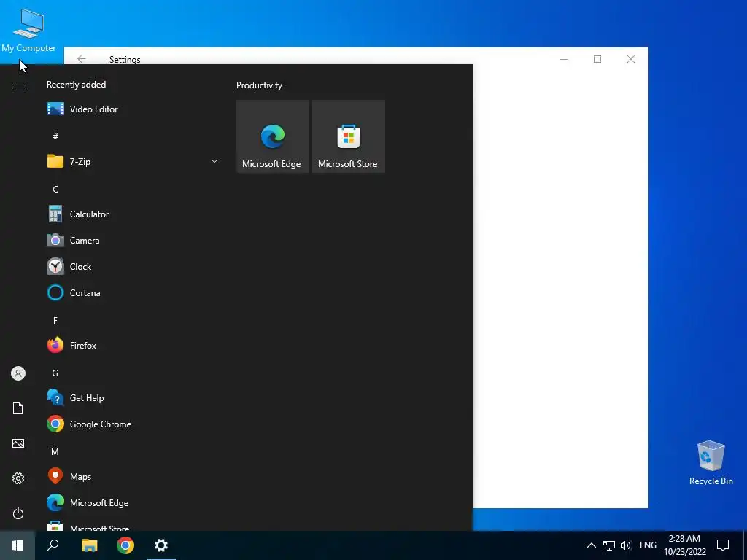Open Video Editor from Recently added

[x=133, y=109]
